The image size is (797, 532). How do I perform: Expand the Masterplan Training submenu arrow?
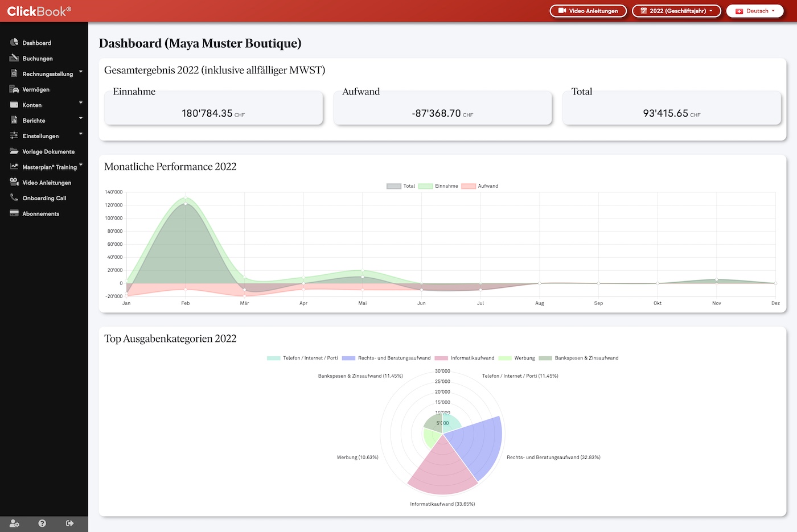[81, 165]
